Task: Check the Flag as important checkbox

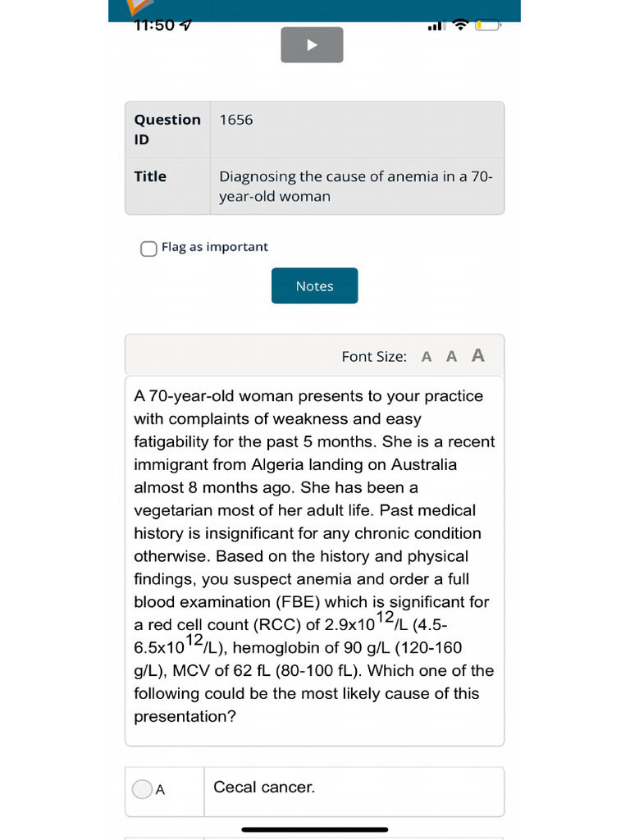Action: 148,248
